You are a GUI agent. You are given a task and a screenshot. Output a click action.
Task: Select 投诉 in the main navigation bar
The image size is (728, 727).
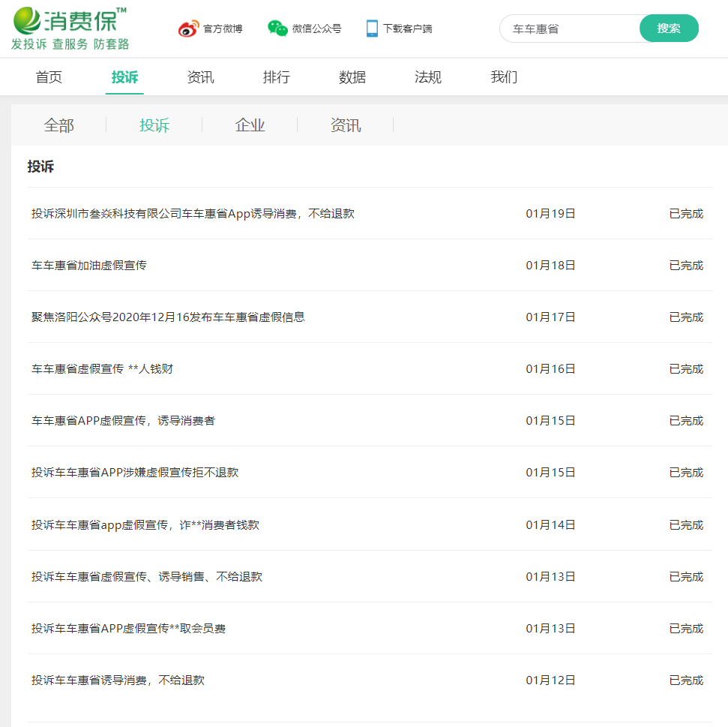point(124,77)
